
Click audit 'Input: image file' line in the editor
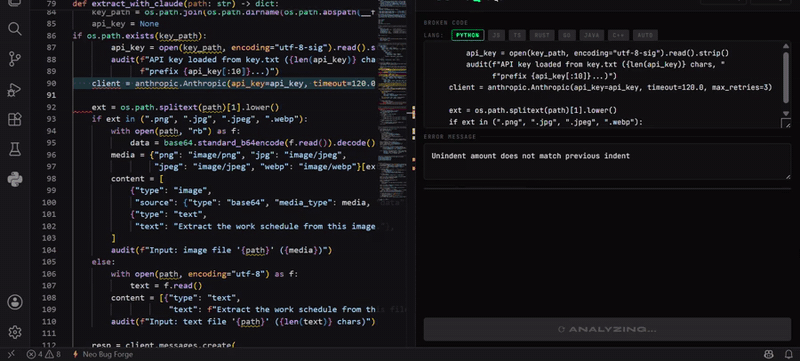click(x=221, y=250)
